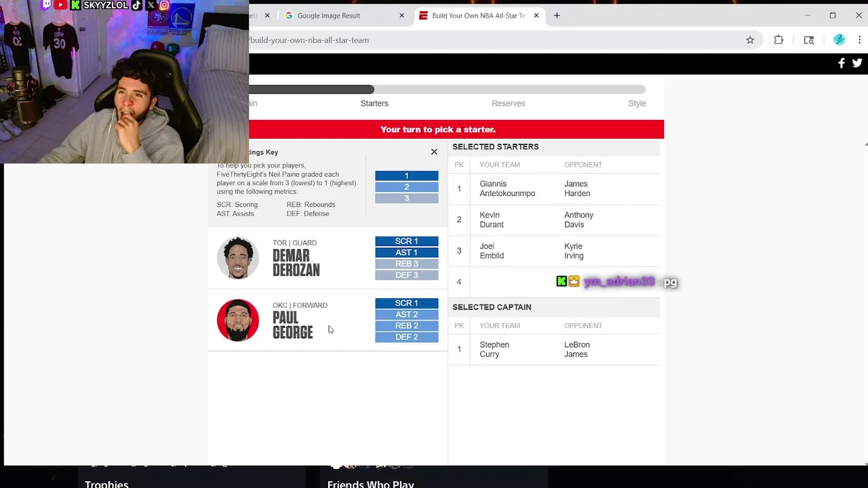Click the SELECTED CAPTAIN heading

click(492, 307)
